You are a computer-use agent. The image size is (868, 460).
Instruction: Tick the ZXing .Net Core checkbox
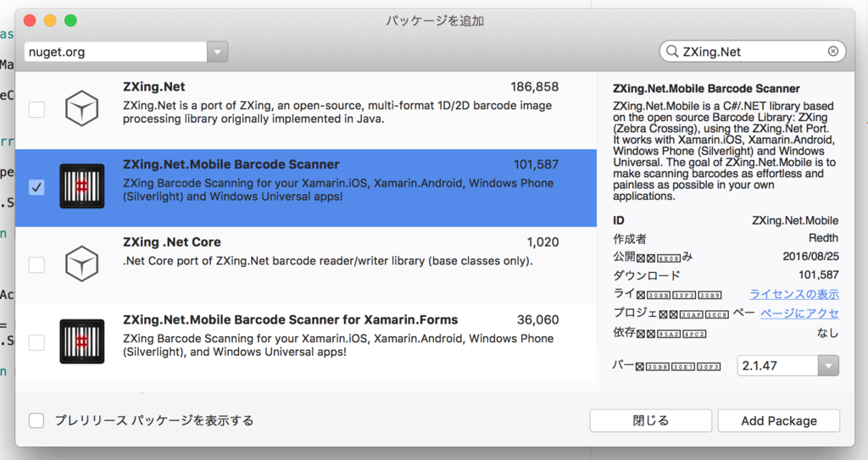[x=36, y=264]
